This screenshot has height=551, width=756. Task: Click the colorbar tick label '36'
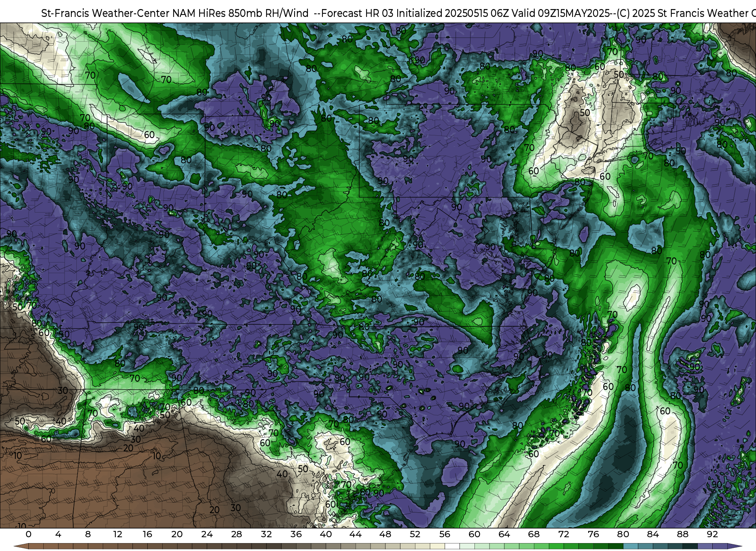coord(296,534)
